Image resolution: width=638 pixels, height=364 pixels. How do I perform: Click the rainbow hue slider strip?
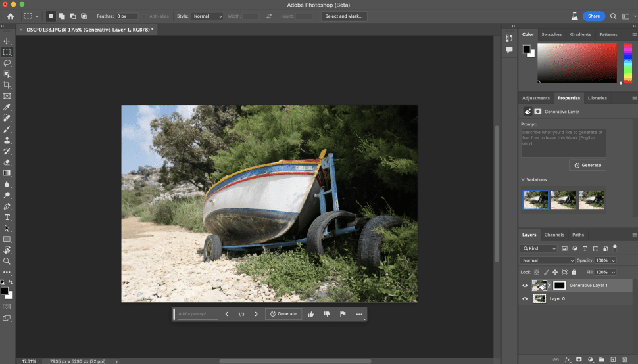[x=628, y=63]
